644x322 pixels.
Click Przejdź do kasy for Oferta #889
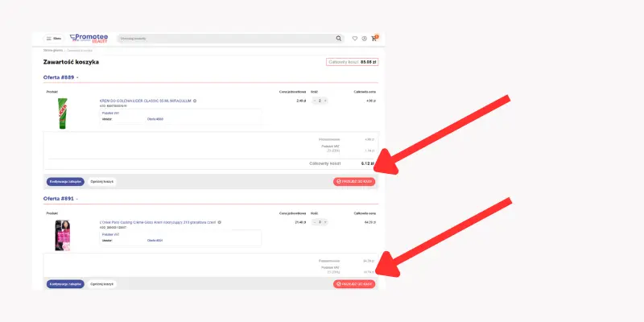click(354, 181)
